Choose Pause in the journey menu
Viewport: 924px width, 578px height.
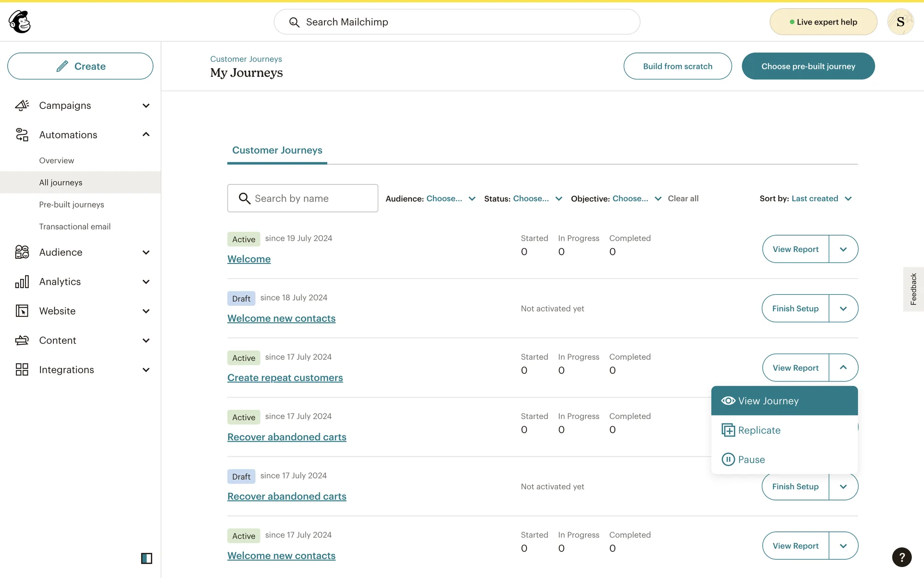click(x=751, y=460)
